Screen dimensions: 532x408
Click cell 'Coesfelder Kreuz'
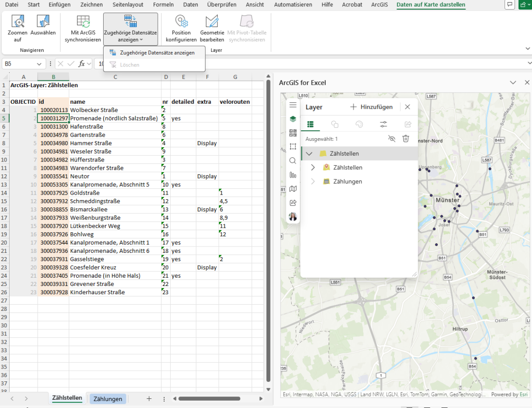(115, 268)
